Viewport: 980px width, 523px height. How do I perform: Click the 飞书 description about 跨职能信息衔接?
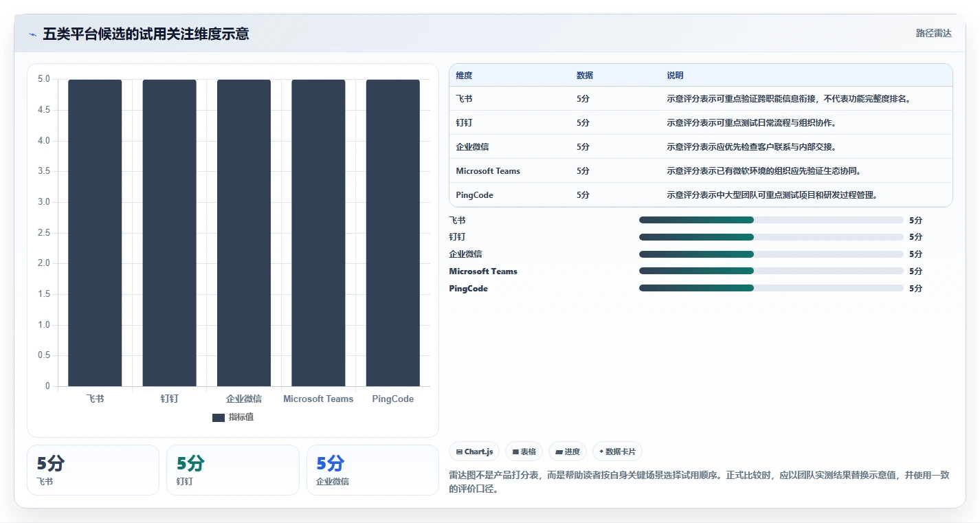[789, 99]
